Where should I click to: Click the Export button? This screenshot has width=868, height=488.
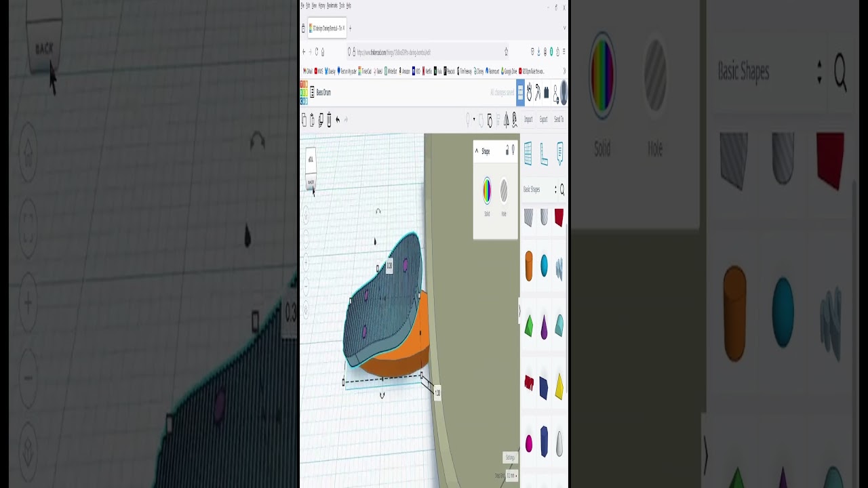click(543, 119)
